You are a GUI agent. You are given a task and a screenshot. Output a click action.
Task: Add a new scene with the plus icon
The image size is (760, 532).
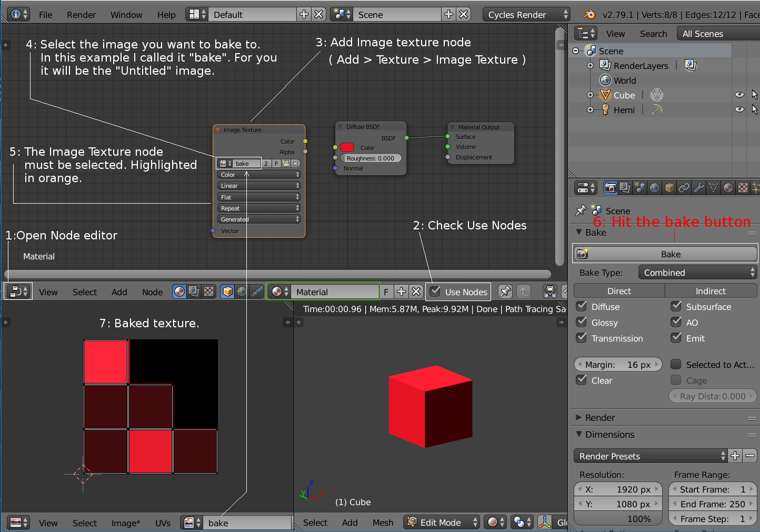click(x=448, y=14)
